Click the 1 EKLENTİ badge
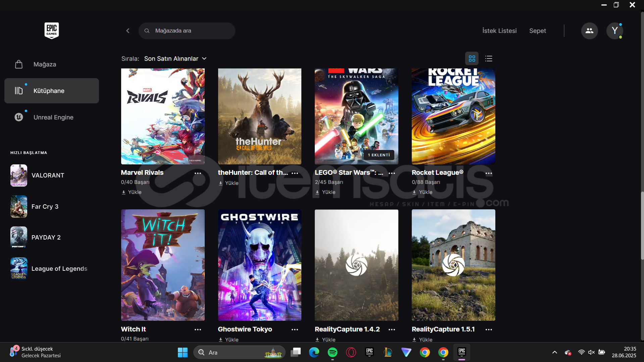 pos(379,155)
